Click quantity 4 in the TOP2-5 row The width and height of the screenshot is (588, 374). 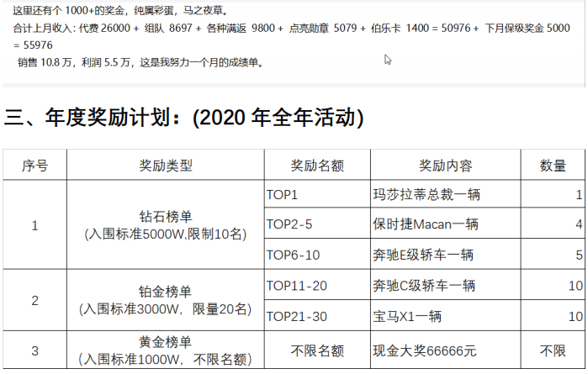click(x=553, y=224)
